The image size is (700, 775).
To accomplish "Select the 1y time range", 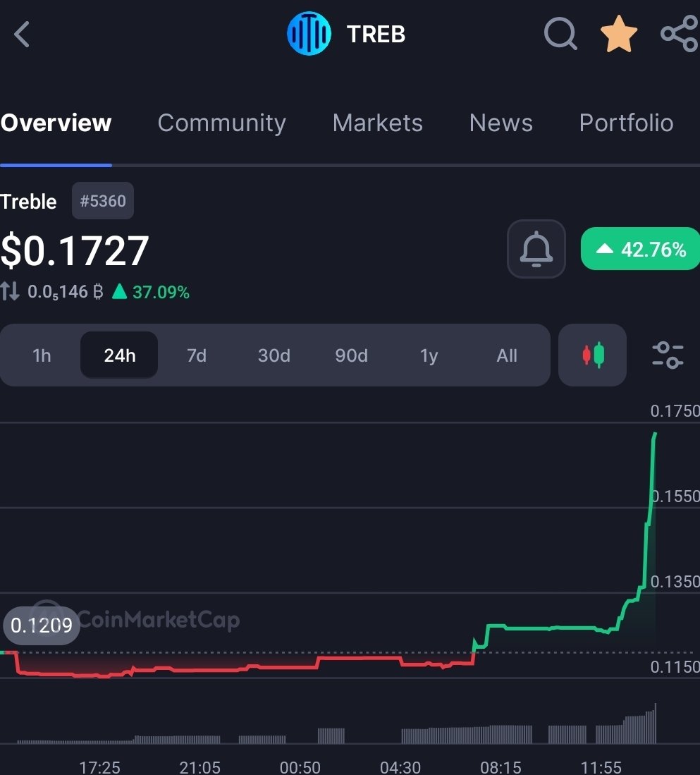I will coord(429,355).
